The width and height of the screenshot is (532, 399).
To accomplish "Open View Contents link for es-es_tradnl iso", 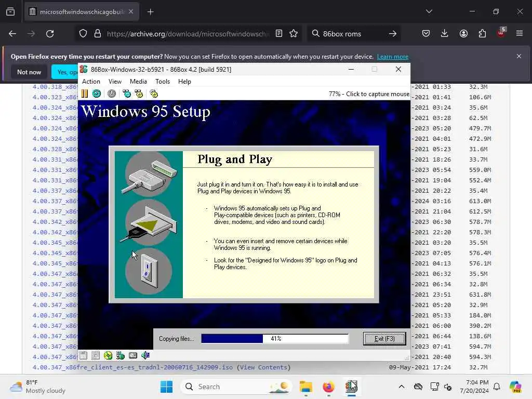I will (263, 367).
